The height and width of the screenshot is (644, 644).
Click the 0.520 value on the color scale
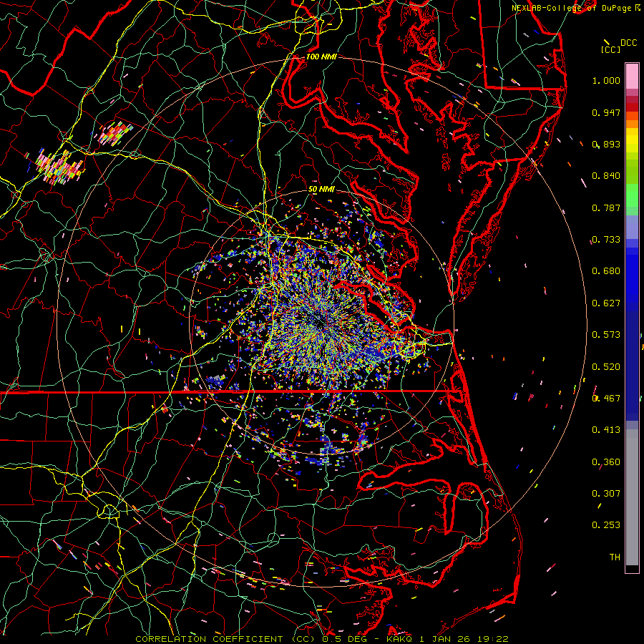pos(606,367)
